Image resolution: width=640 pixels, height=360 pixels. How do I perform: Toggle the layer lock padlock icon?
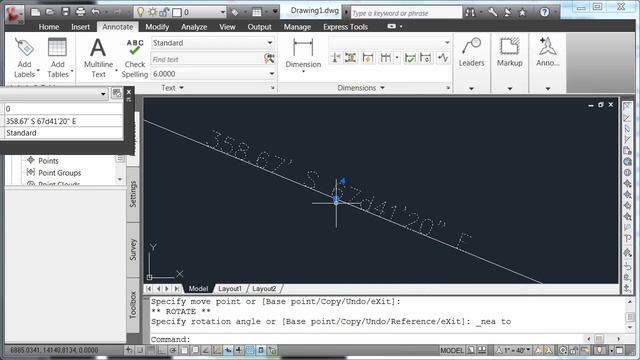click(164, 12)
